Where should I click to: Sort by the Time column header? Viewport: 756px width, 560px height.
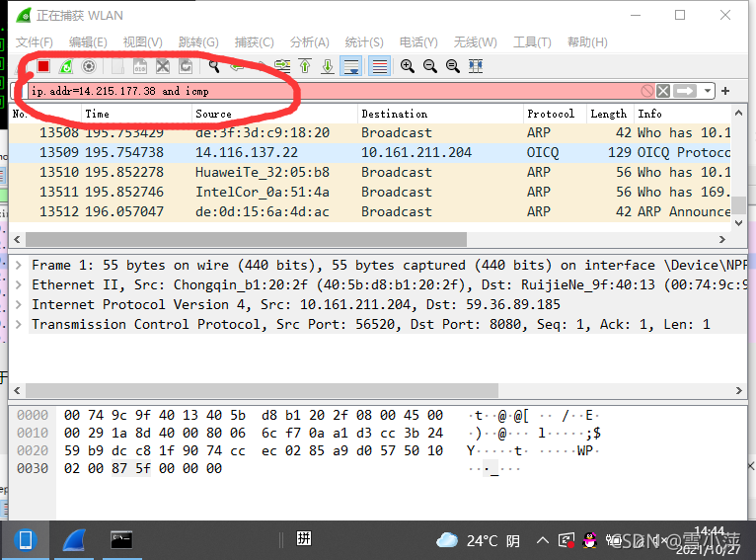point(136,114)
